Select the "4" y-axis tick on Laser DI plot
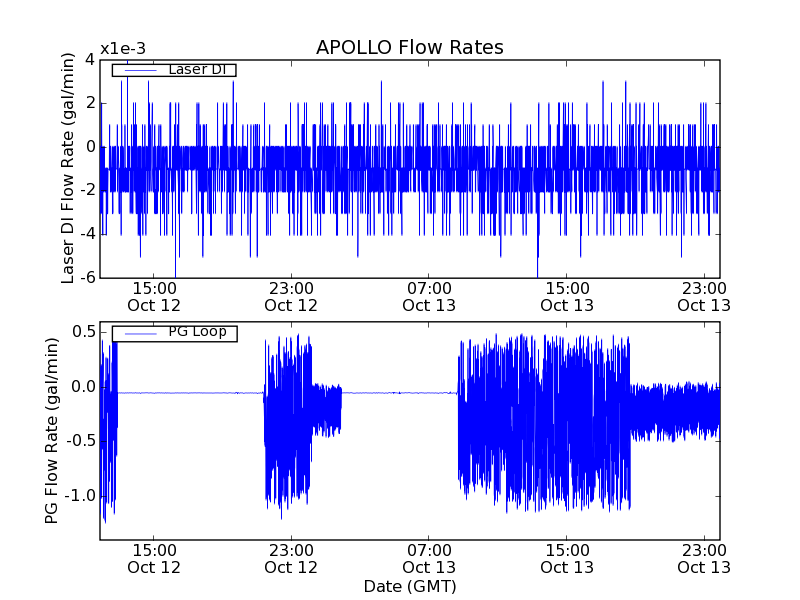Viewport: 800px width, 600px height. pos(90,59)
